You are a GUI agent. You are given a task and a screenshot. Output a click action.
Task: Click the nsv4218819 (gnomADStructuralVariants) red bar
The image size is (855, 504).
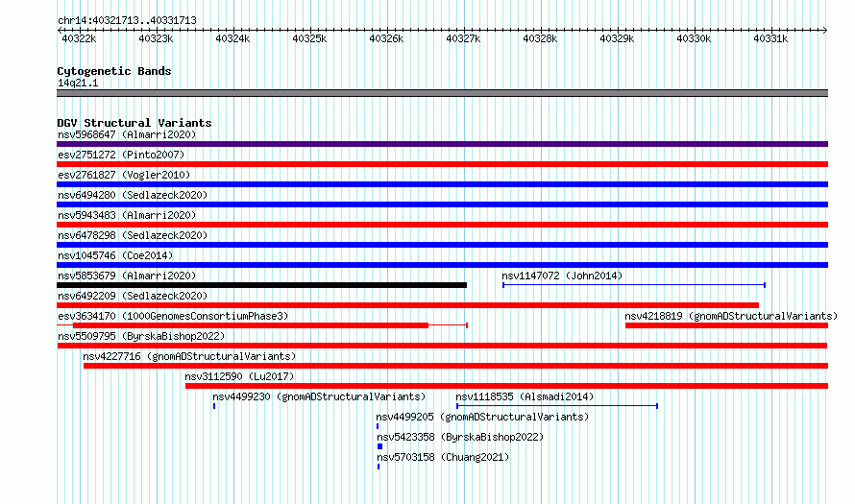tap(726, 325)
